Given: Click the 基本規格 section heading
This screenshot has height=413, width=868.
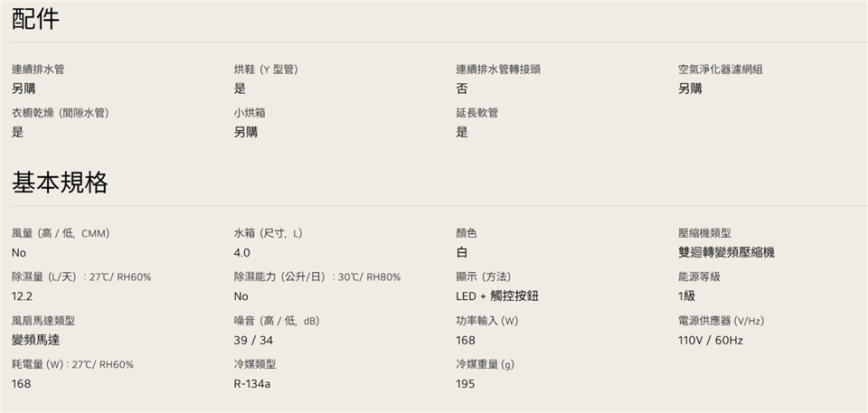Looking at the screenshot, I should tap(60, 183).
